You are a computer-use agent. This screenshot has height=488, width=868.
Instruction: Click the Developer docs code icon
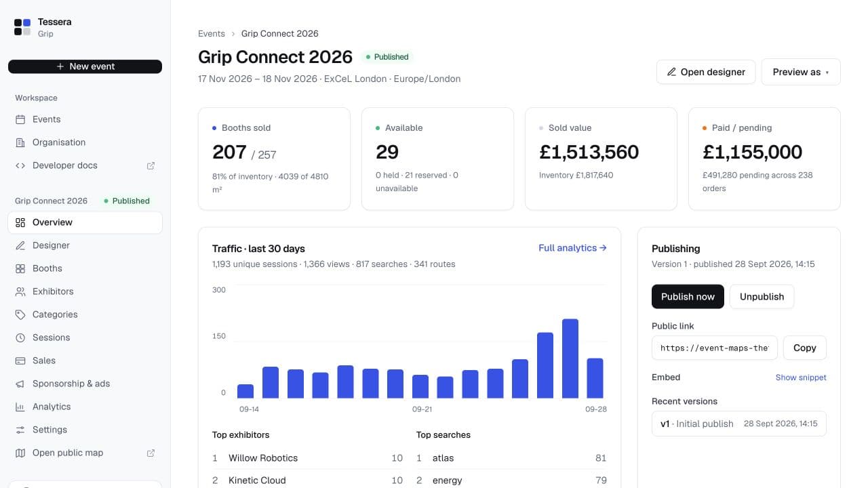click(x=20, y=165)
